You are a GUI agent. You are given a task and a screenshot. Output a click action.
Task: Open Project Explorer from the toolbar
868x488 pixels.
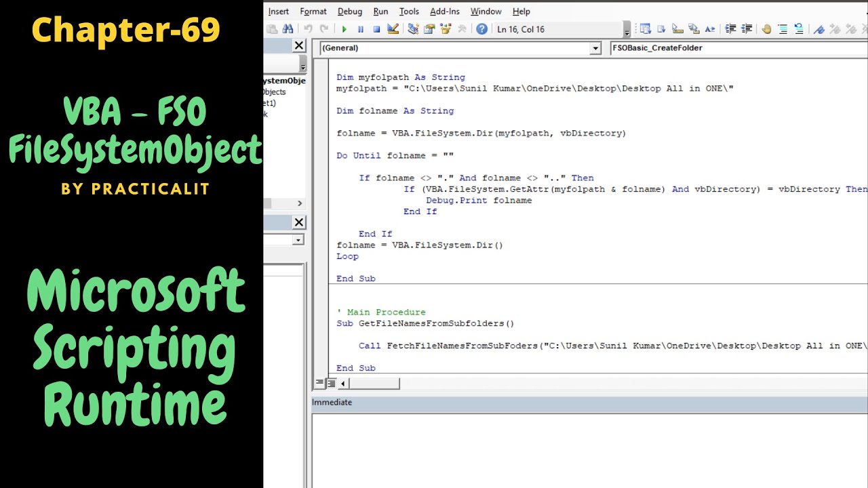click(x=413, y=29)
